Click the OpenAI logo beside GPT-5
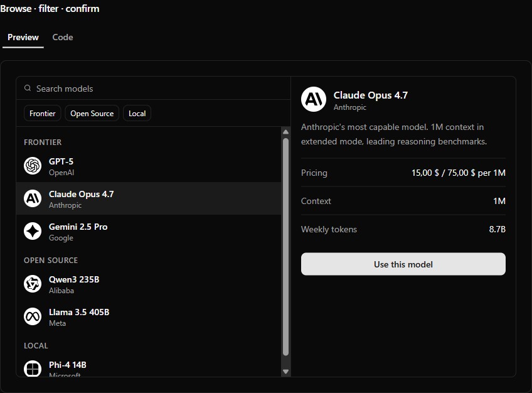 (x=33, y=166)
